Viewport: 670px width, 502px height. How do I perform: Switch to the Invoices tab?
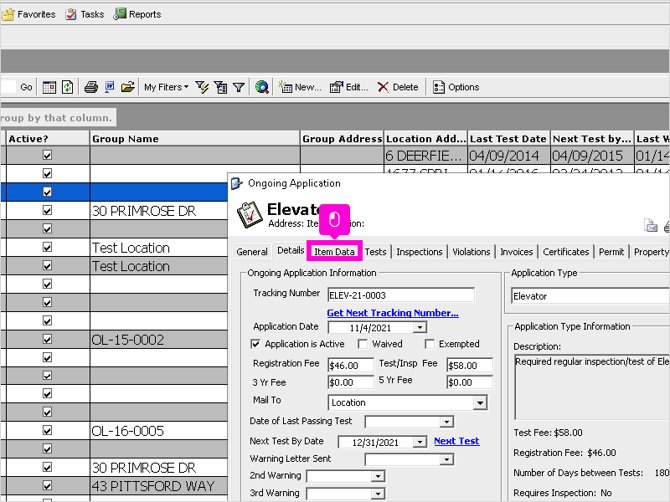516,252
